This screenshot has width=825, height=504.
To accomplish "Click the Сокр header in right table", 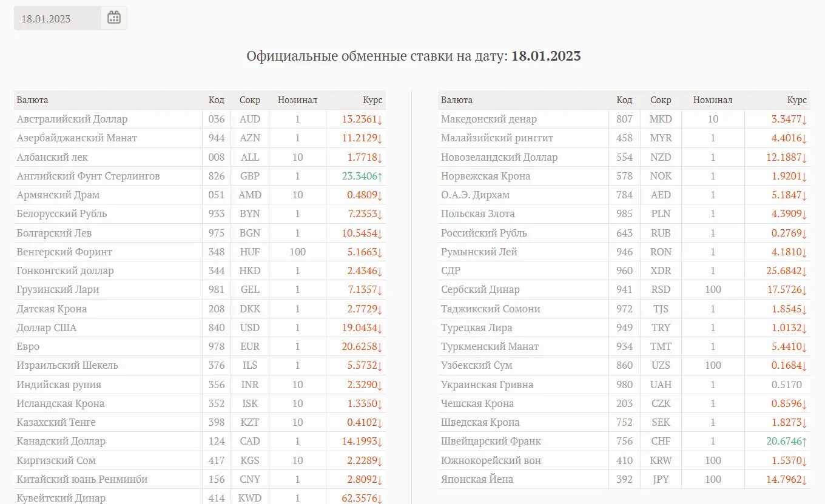I will 661,100.
